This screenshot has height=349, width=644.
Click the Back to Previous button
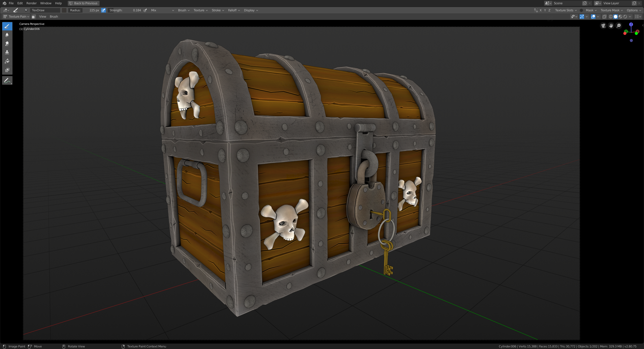[x=84, y=3]
